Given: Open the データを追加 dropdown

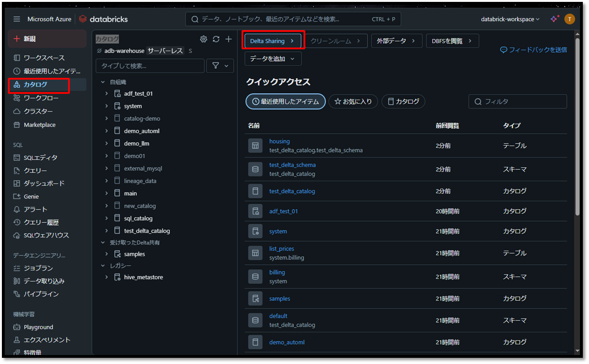Looking at the screenshot, I should (273, 59).
